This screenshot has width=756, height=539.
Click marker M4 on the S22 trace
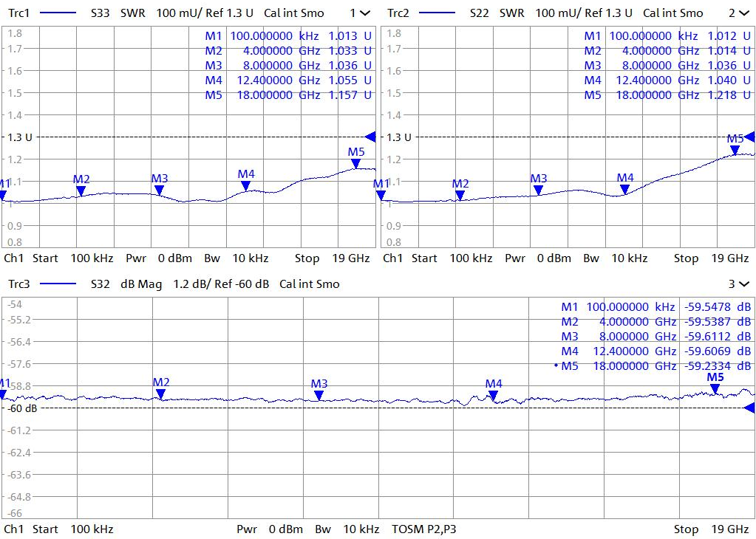[625, 189]
